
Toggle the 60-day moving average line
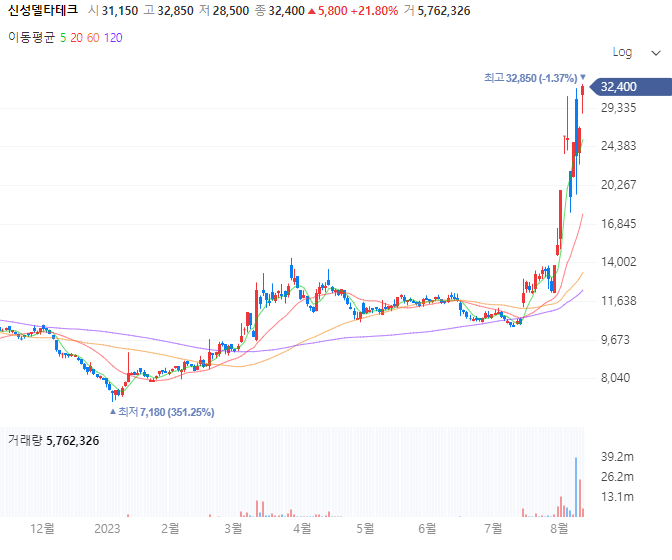93,38
